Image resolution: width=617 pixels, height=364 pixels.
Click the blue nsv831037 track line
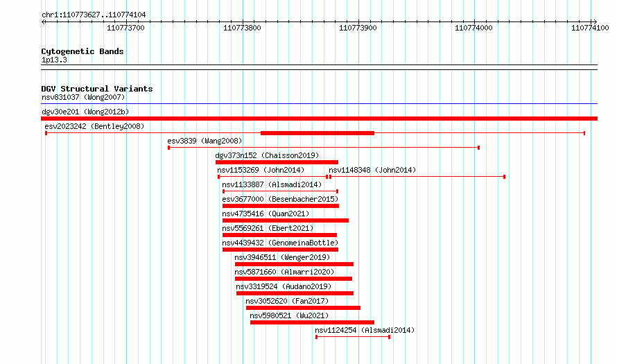(319, 104)
